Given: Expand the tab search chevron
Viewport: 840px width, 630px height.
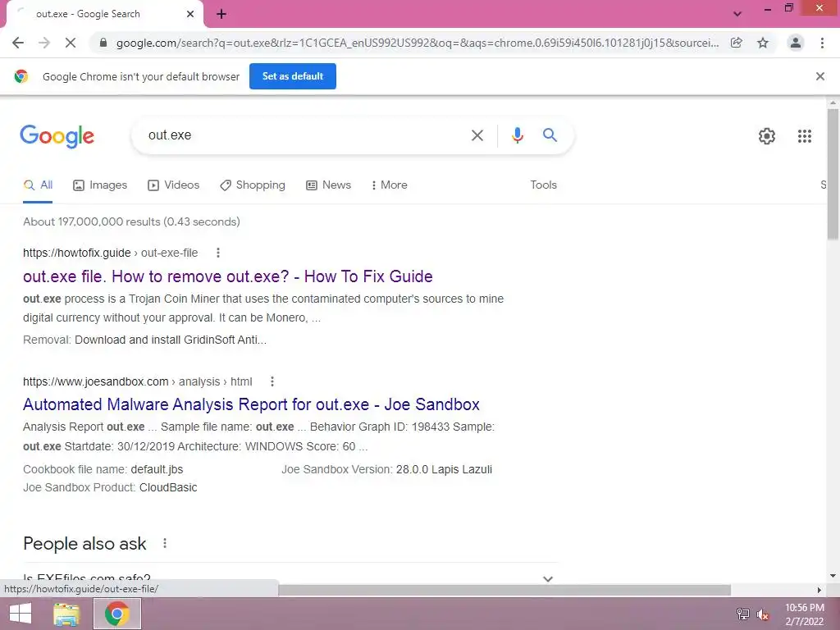Looking at the screenshot, I should [737, 14].
